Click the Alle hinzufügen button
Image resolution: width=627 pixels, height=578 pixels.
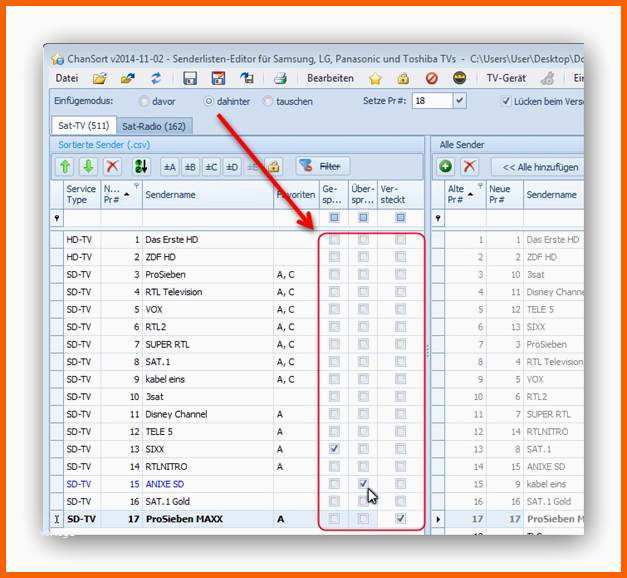click(540, 167)
